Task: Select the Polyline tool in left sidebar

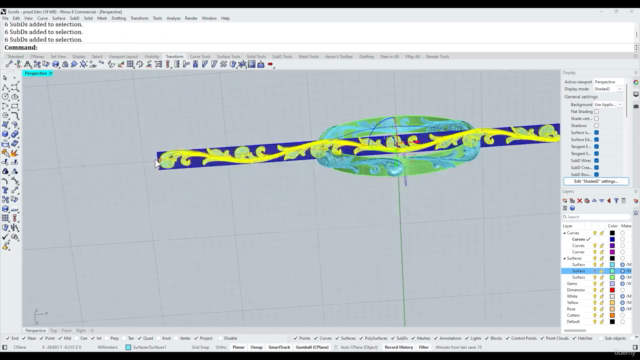Action: pyautogui.click(x=5, y=87)
